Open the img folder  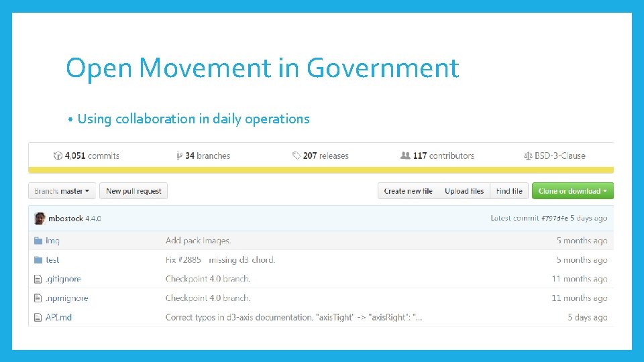point(52,241)
